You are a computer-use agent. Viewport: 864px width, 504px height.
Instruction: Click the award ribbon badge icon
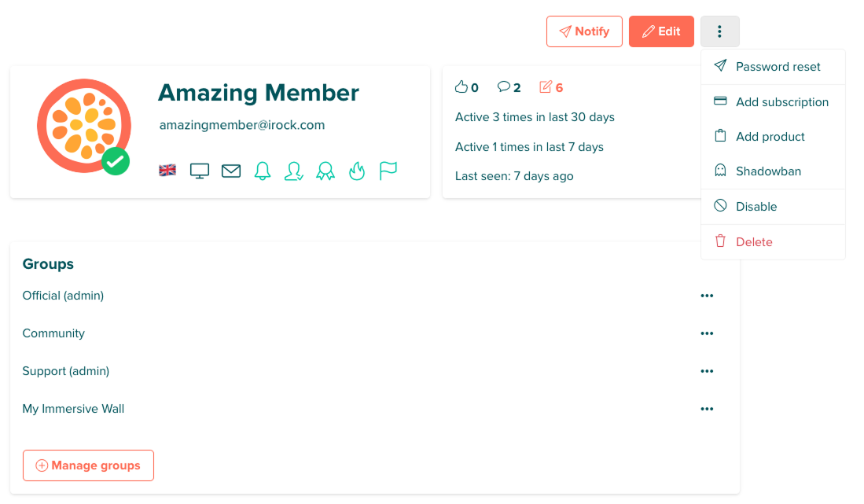[x=325, y=170]
